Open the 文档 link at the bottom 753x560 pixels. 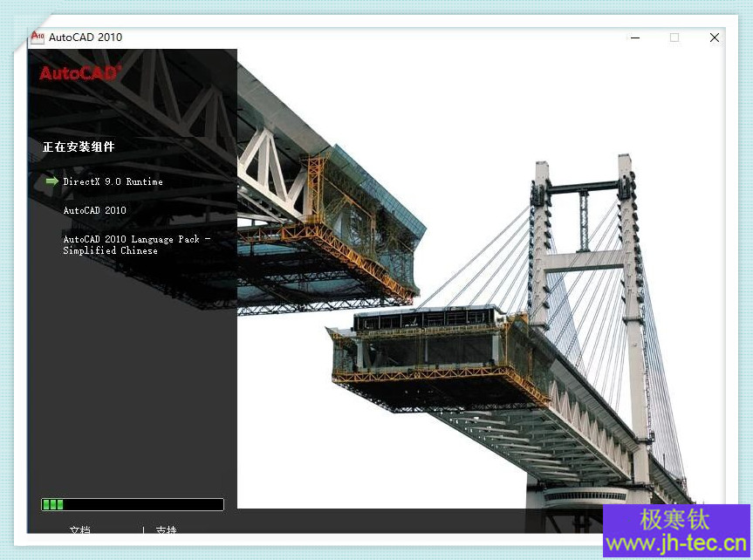pyautogui.click(x=79, y=529)
